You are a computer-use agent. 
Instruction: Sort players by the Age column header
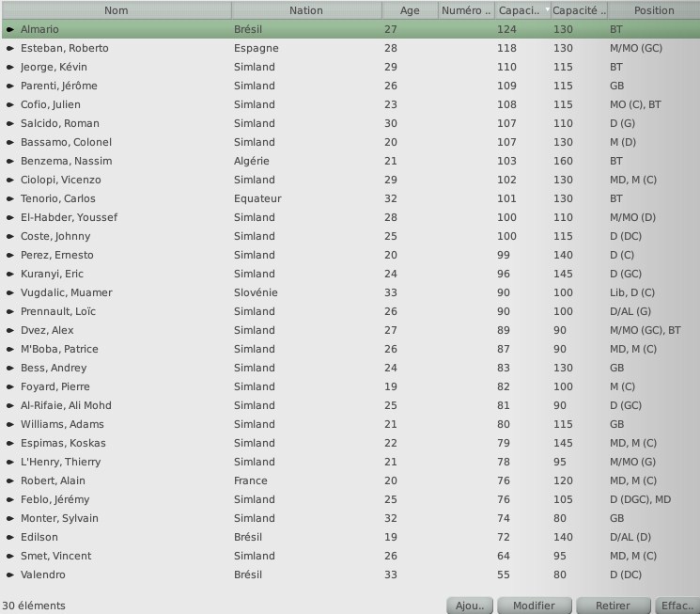[410, 10]
